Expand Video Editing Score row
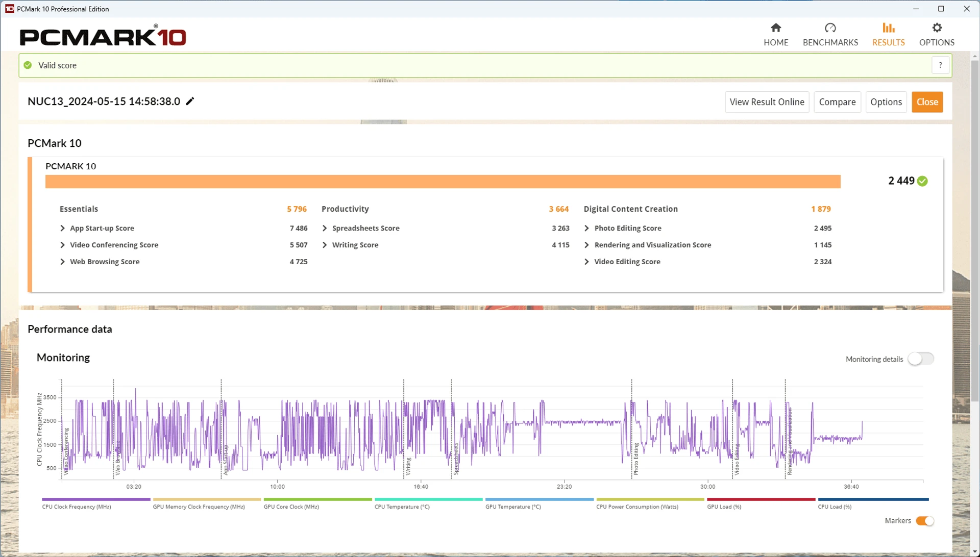The image size is (980, 557). click(586, 262)
